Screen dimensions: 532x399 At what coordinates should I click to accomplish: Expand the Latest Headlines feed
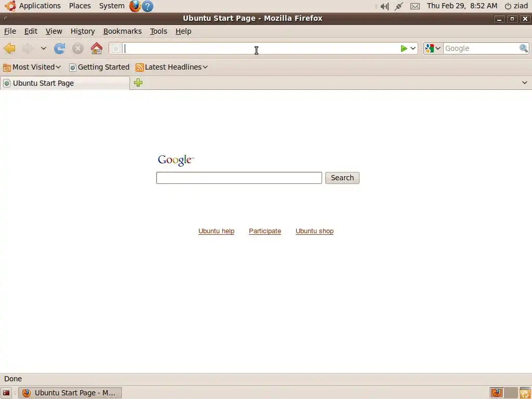coord(171,67)
